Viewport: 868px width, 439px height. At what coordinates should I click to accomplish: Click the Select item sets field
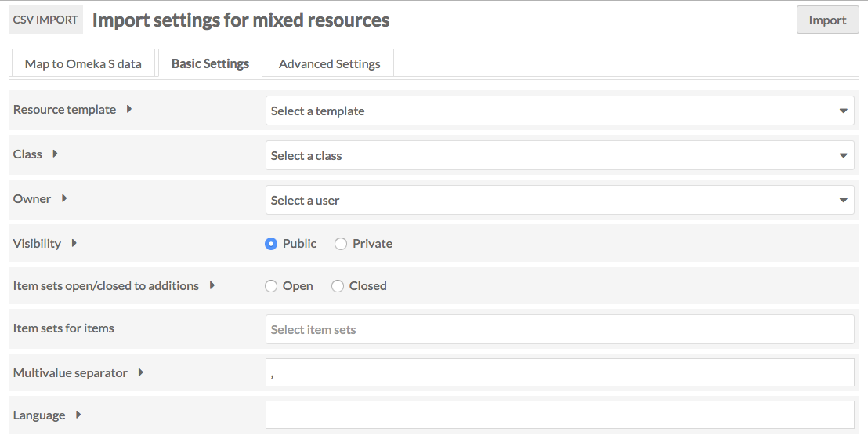[559, 329]
